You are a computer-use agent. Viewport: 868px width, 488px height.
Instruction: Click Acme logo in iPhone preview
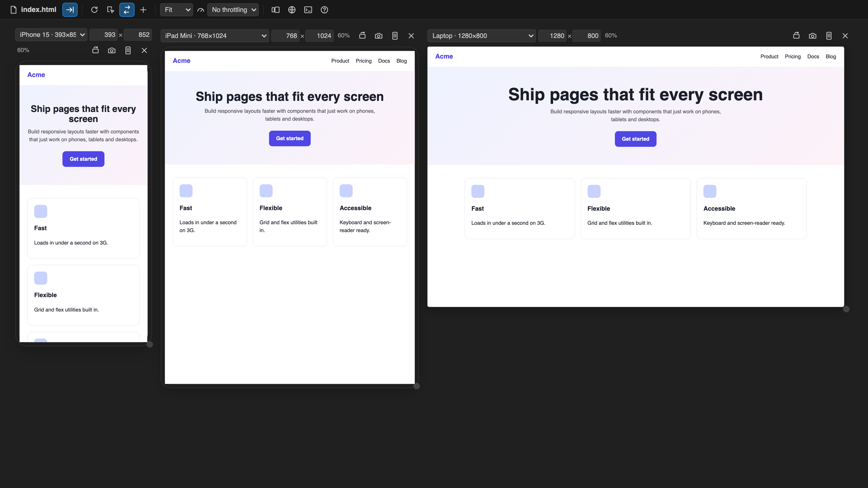36,75
